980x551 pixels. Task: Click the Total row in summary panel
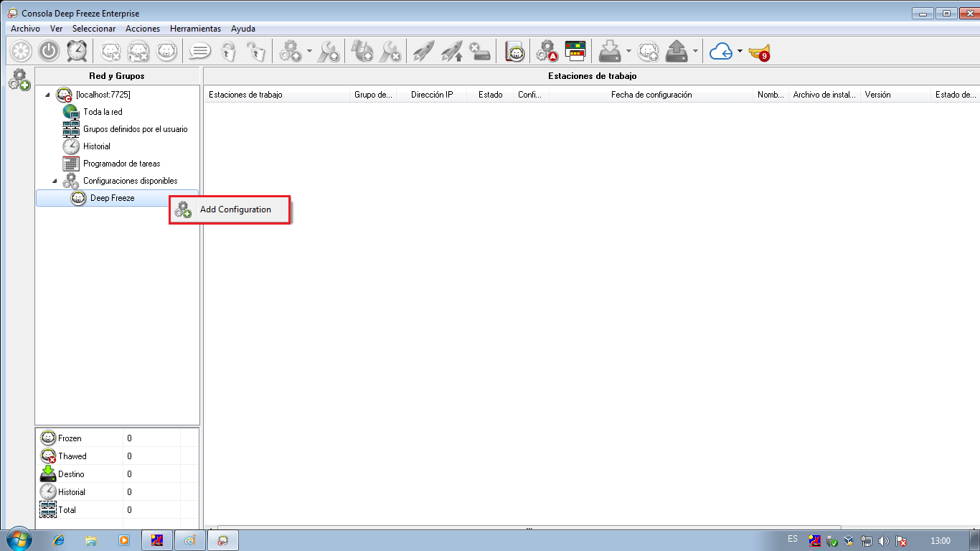point(118,509)
